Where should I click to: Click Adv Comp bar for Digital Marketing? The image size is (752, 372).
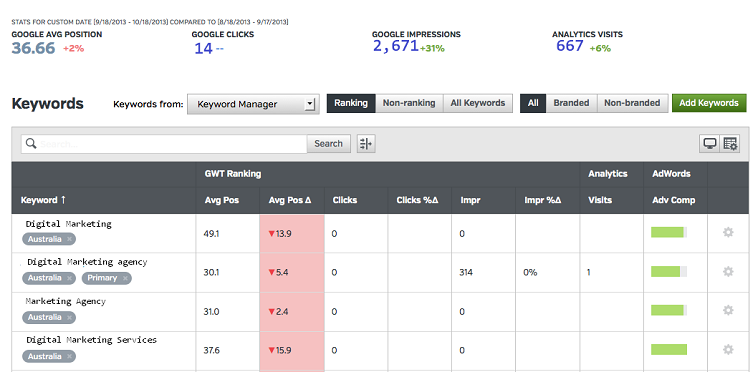669,232
